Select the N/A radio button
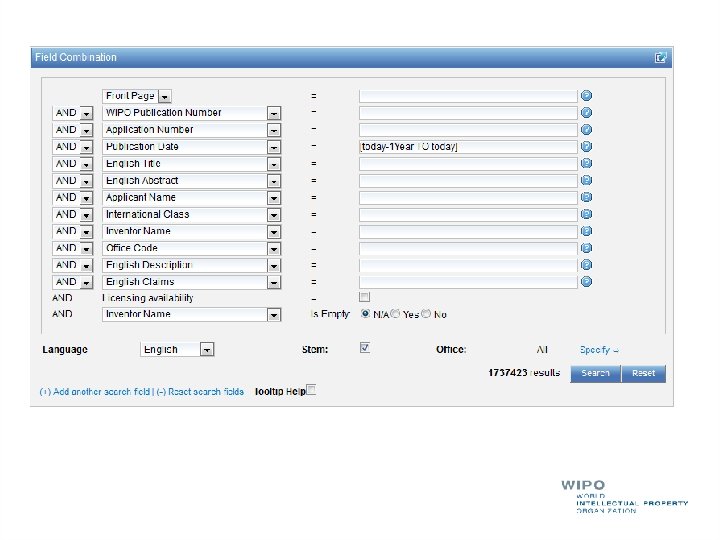The width and height of the screenshot is (720, 540). 366,314
